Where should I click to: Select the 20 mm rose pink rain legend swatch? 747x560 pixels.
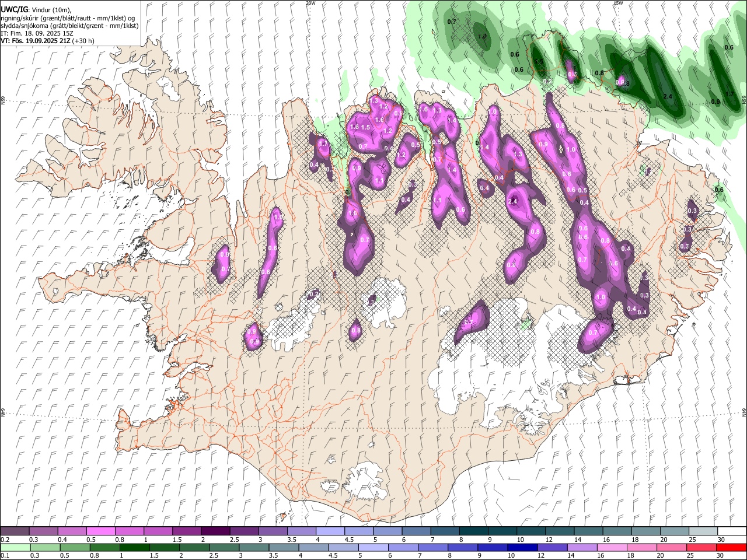pyautogui.click(x=671, y=548)
